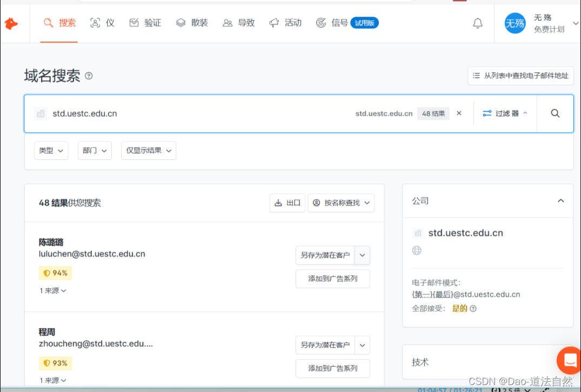Open the 部门 department filter dropdown
The width and height of the screenshot is (581, 392).
click(x=95, y=151)
